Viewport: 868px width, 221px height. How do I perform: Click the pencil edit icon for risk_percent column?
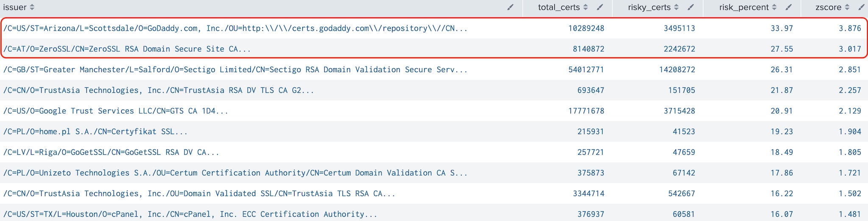tap(788, 7)
